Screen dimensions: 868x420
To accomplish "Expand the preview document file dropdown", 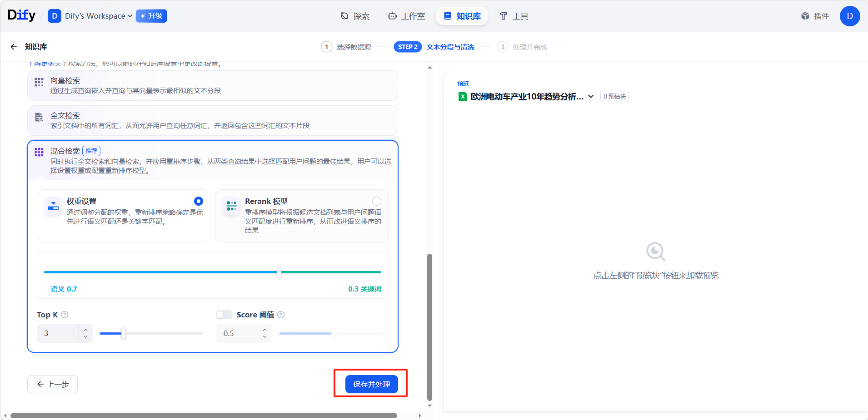I will coord(591,96).
